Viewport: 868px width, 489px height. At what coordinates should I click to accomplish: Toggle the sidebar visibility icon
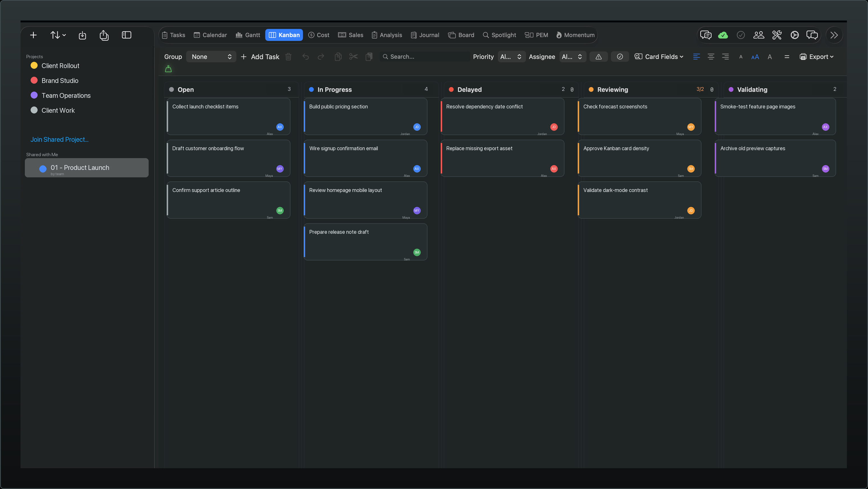click(126, 35)
